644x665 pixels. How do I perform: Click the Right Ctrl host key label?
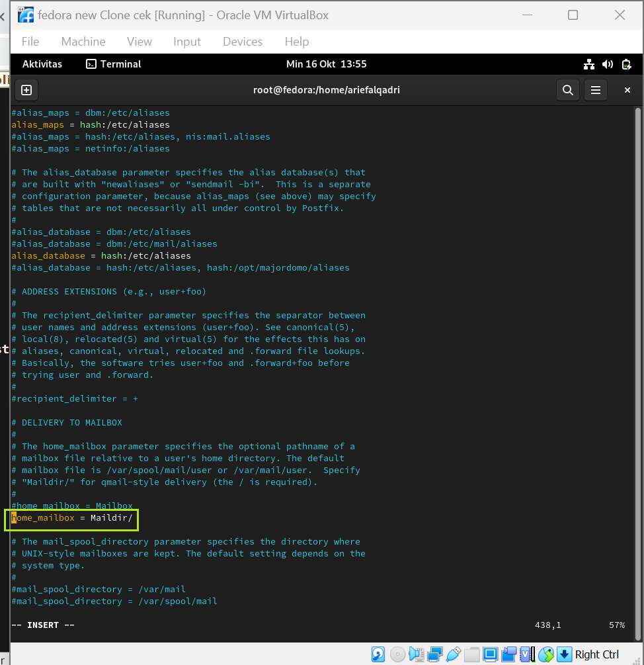point(596,654)
